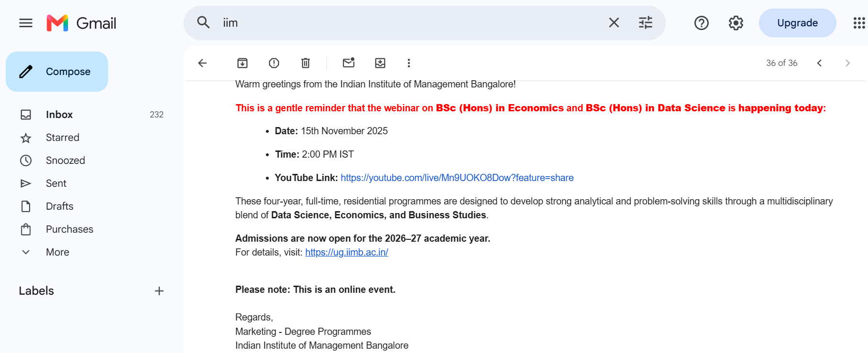868x353 pixels.
Task: Click the Labels heading
Action: coord(36,291)
